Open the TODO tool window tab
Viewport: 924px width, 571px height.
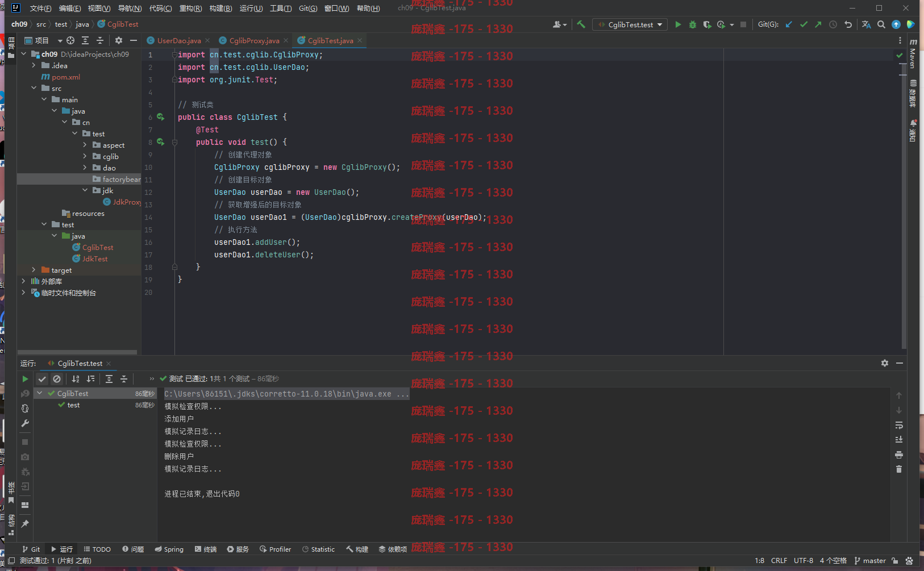point(97,549)
